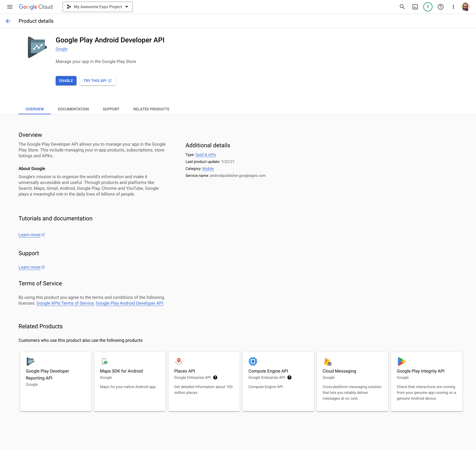Activate Cloud Shell terminal

(x=415, y=7)
